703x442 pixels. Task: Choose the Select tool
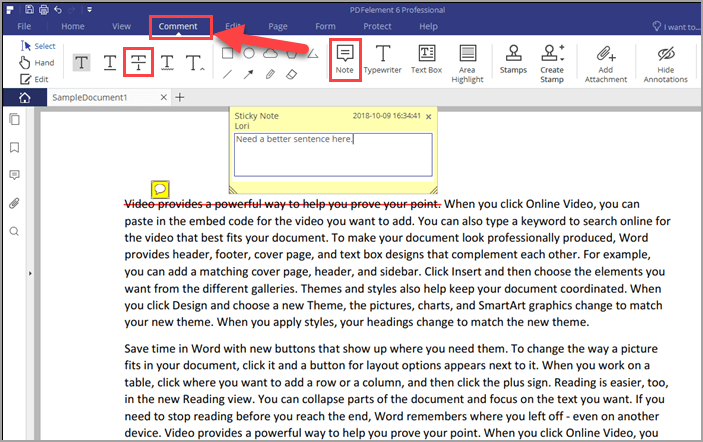pyautogui.click(x=38, y=46)
